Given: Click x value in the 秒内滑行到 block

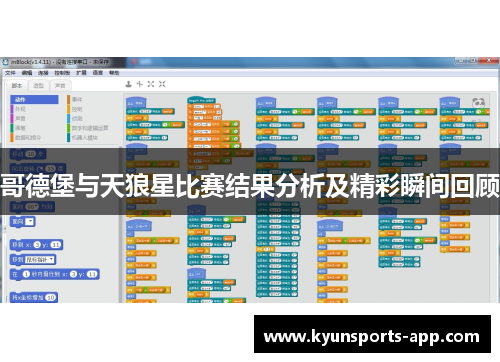Looking at the screenshot, I should tap(73, 274).
